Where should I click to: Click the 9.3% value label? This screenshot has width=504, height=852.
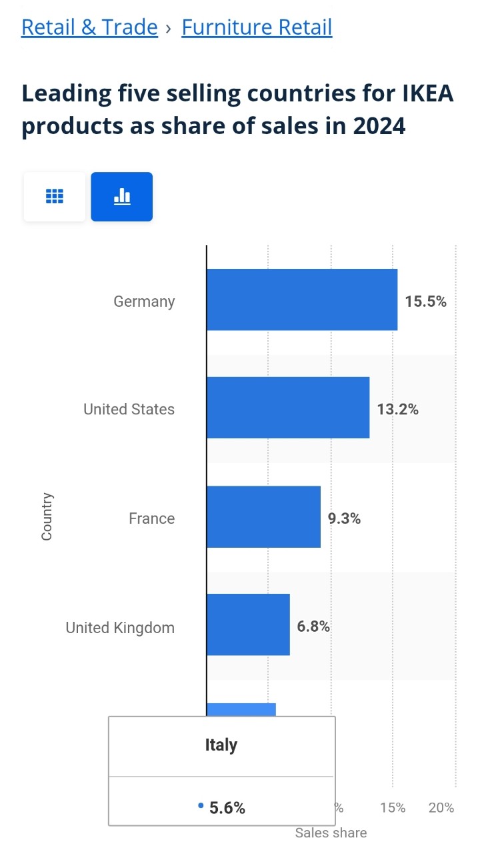point(344,518)
